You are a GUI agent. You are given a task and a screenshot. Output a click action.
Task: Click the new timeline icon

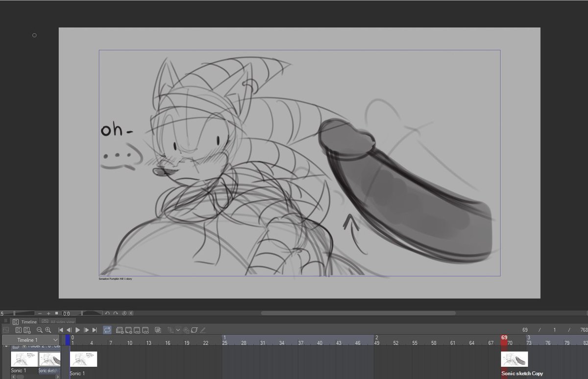click(x=27, y=330)
